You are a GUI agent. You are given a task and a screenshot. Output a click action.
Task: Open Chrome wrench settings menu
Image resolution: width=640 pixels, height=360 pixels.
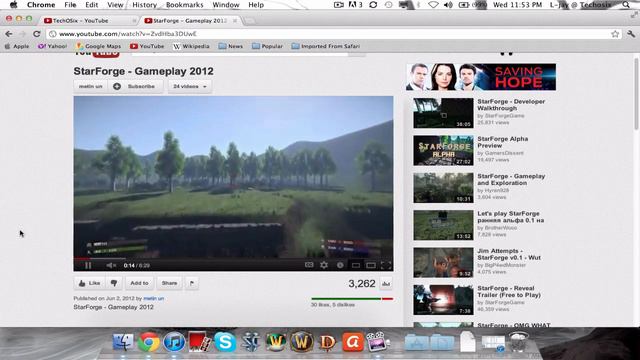[631, 34]
